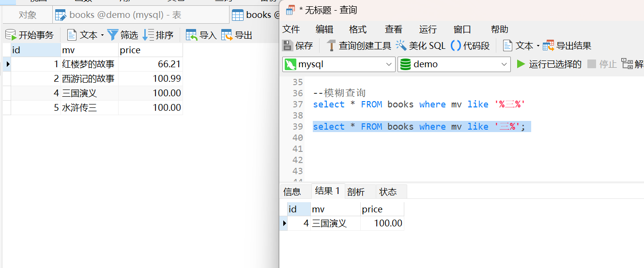The height and width of the screenshot is (268, 644).
Task: Save the query with 保存
Action: (x=298, y=45)
